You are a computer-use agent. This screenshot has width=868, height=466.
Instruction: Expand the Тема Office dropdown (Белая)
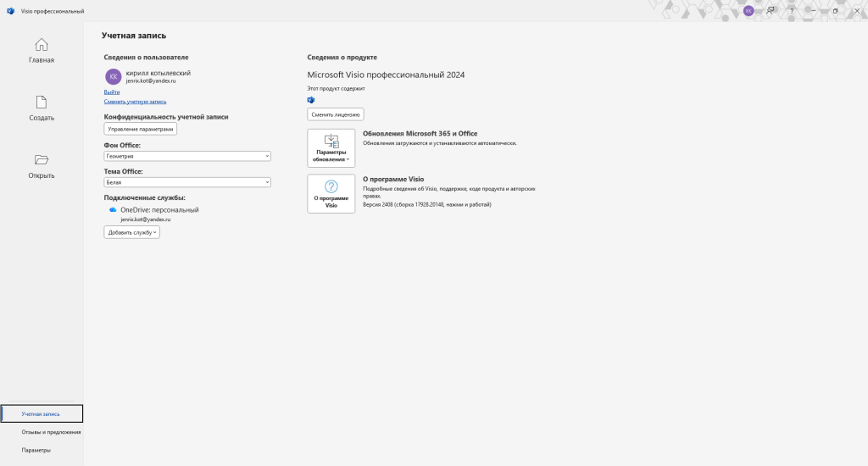187,182
